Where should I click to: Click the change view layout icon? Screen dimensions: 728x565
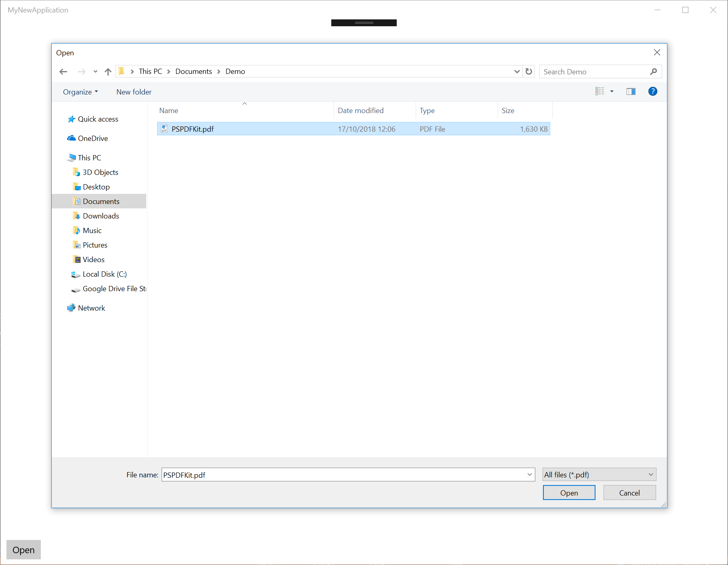(600, 91)
